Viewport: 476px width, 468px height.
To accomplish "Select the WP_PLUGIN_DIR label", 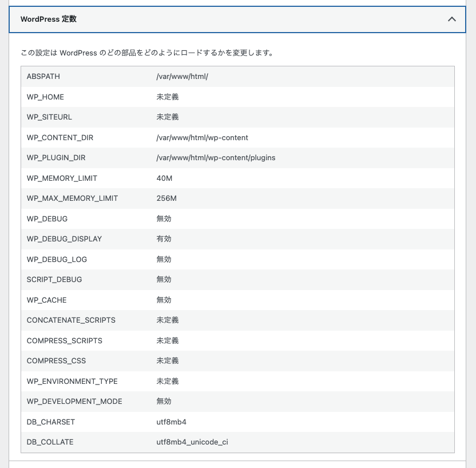I will click(56, 158).
